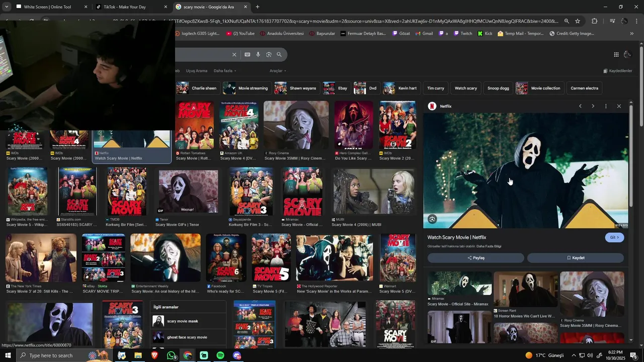Open Chrome media controls icon
This screenshot has height=362, width=644.
[x=612, y=21]
